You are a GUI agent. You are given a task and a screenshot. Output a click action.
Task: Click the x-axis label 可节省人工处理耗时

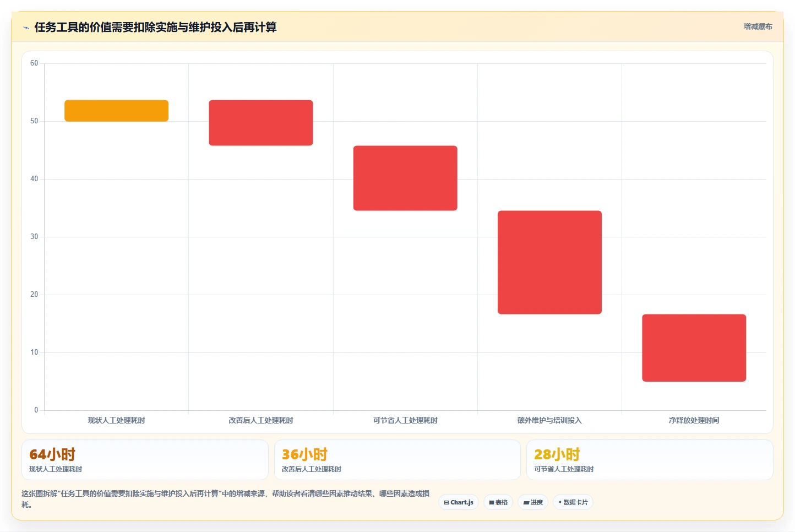(405, 420)
